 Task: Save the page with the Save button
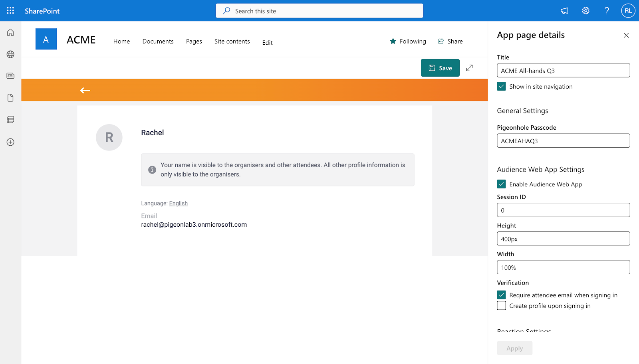point(440,68)
